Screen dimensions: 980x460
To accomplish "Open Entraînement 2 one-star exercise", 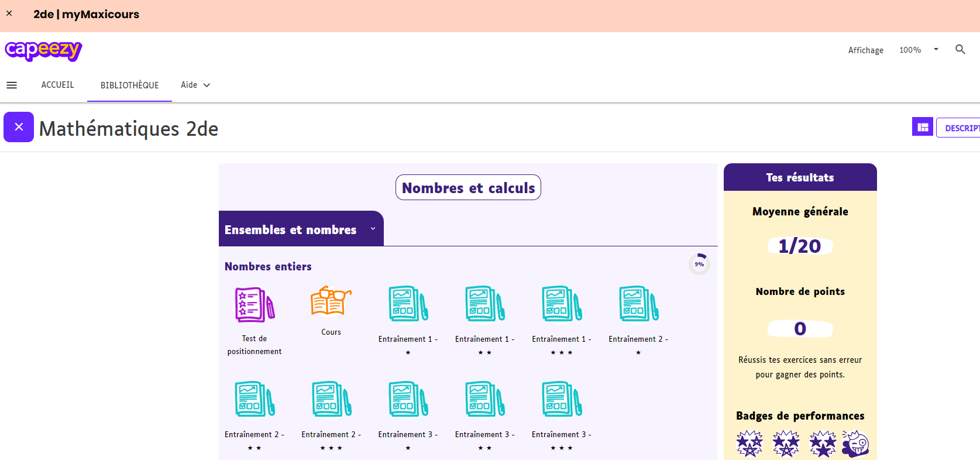I will click(x=638, y=304).
